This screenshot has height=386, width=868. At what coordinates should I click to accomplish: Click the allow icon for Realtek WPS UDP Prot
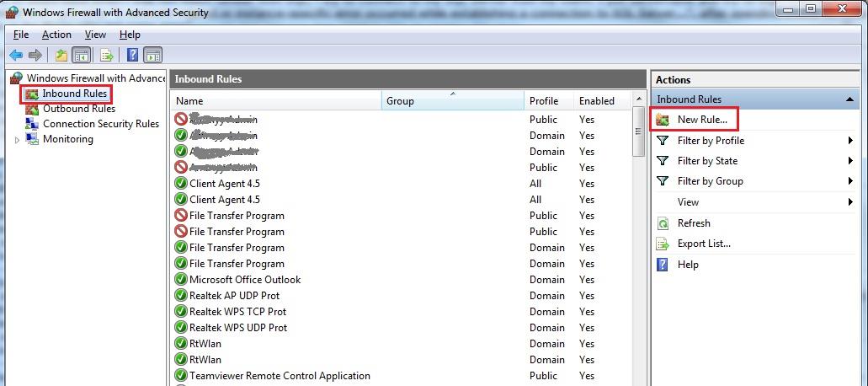pos(180,328)
